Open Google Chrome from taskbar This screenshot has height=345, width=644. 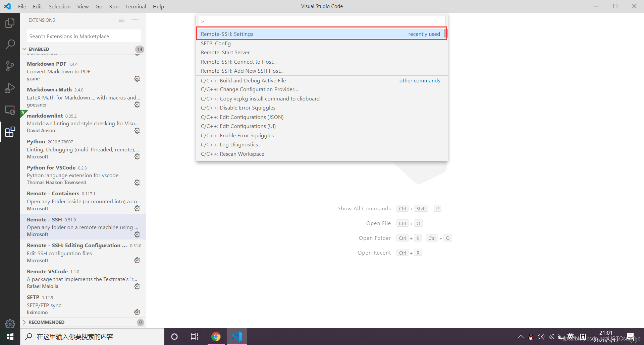pyautogui.click(x=216, y=337)
